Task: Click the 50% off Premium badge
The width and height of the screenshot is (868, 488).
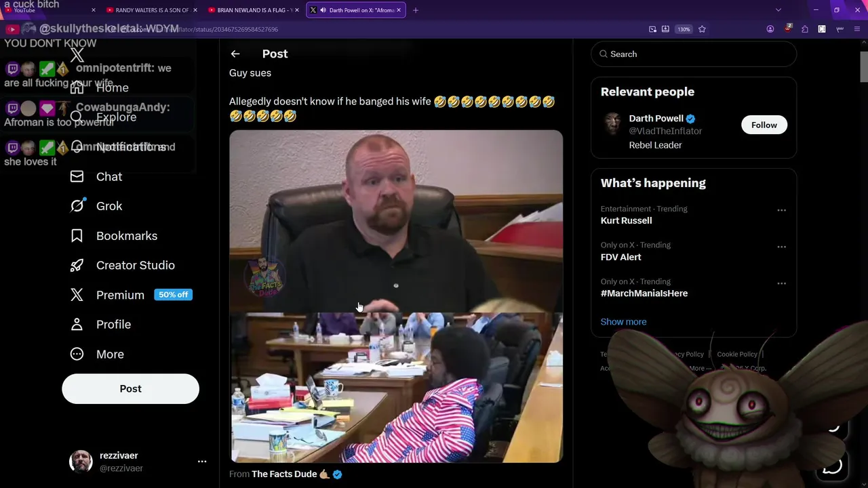Action: coord(173,295)
